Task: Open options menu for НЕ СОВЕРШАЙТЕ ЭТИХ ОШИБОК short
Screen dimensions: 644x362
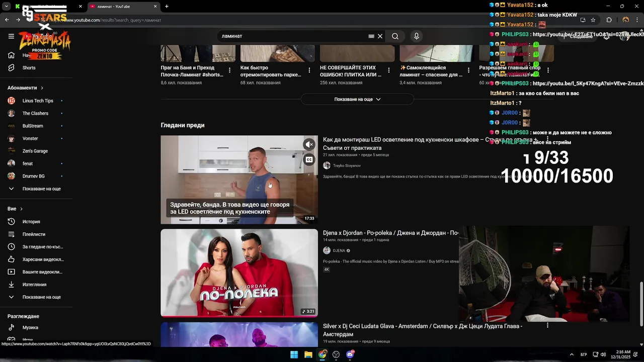Action: [388, 70]
